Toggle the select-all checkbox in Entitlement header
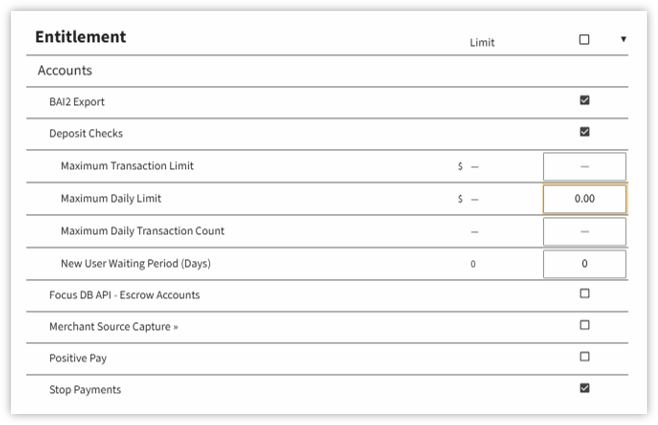658x425 pixels. point(584,39)
